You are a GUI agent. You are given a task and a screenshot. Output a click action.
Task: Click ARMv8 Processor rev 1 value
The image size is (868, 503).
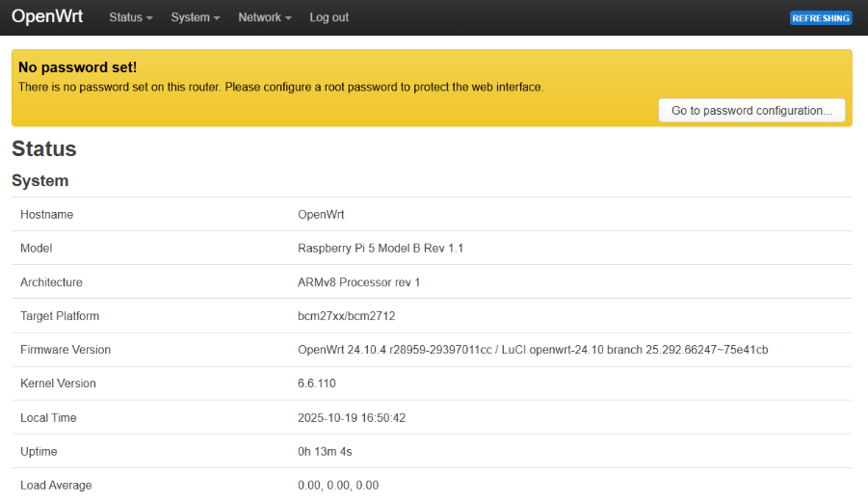[x=358, y=282]
